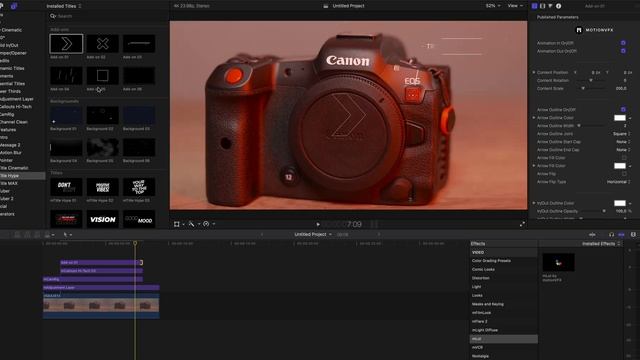Choose the Background 05 smoke thumbnail
640x360 pixels.
pos(102,148)
